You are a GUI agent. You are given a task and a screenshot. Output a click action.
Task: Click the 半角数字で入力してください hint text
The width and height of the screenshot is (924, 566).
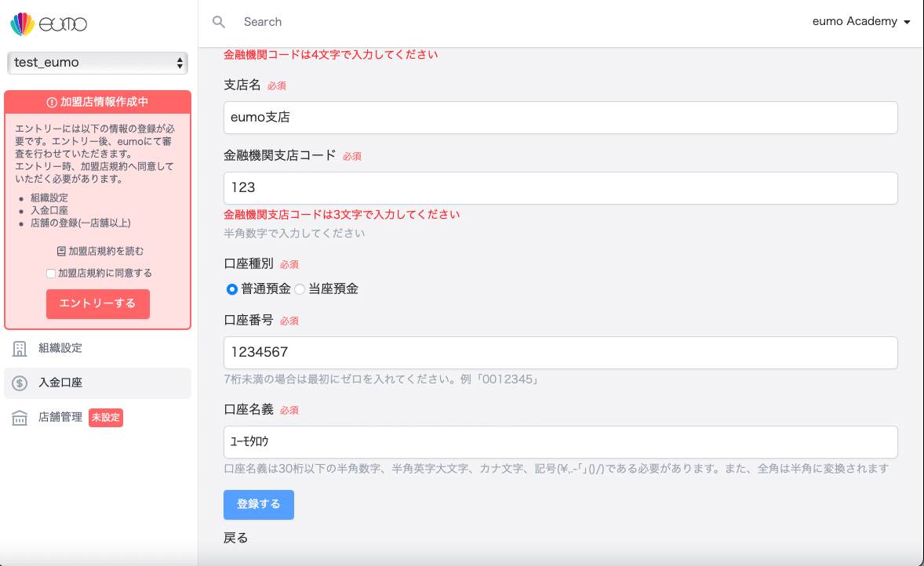tap(294, 234)
